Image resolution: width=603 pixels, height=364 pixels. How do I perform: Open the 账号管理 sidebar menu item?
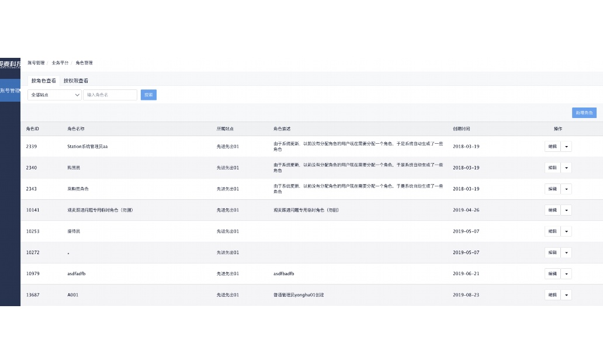(10, 91)
